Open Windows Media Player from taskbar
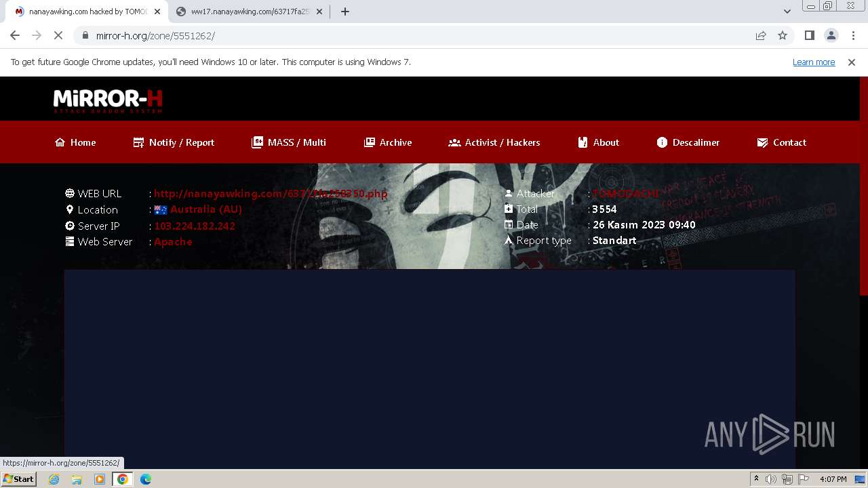Screen dimensions: 868x488 [x=100, y=479]
